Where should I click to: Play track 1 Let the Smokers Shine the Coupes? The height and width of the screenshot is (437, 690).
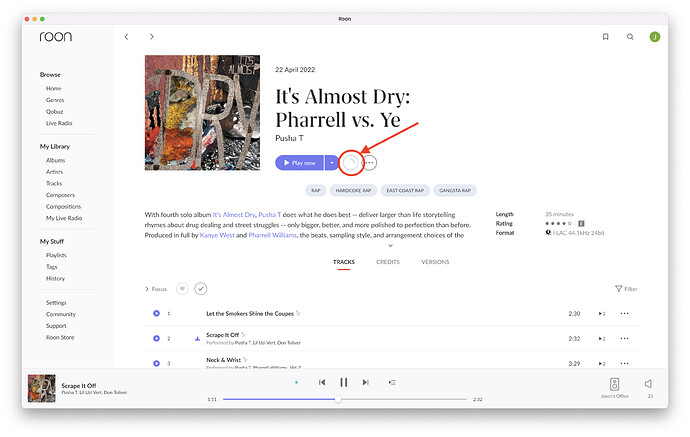[x=156, y=313]
